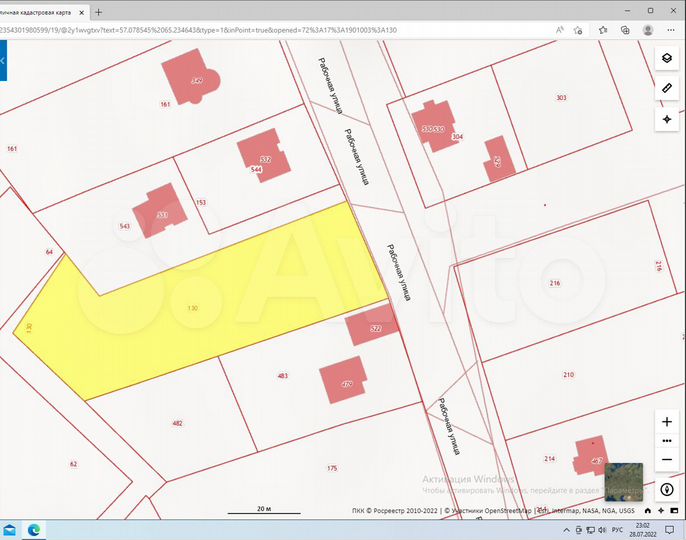Switch to satellite imagery thumbnail
This screenshot has height=540, width=686.
[x=625, y=480]
